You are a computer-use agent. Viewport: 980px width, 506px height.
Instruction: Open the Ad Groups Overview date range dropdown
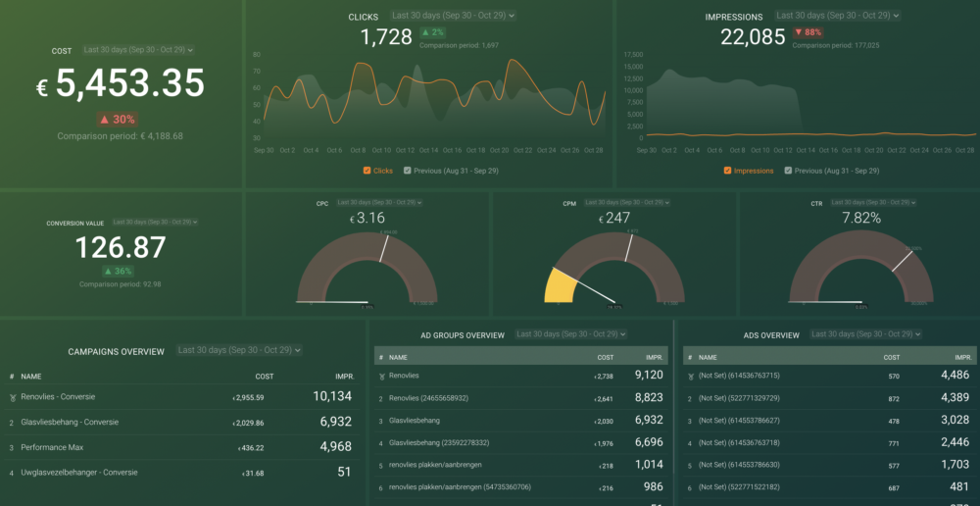[570, 334]
